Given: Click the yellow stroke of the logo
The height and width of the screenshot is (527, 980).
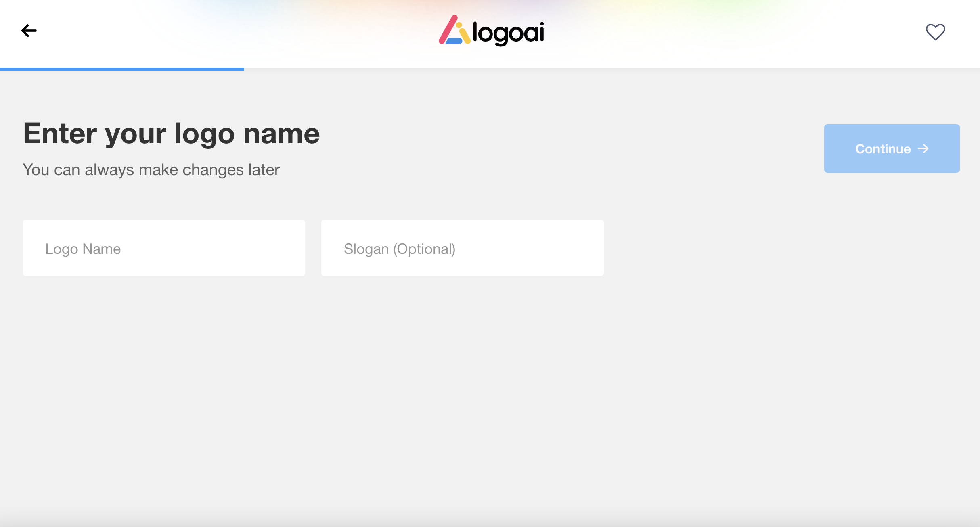Looking at the screenshot, I should click(465, 36).
